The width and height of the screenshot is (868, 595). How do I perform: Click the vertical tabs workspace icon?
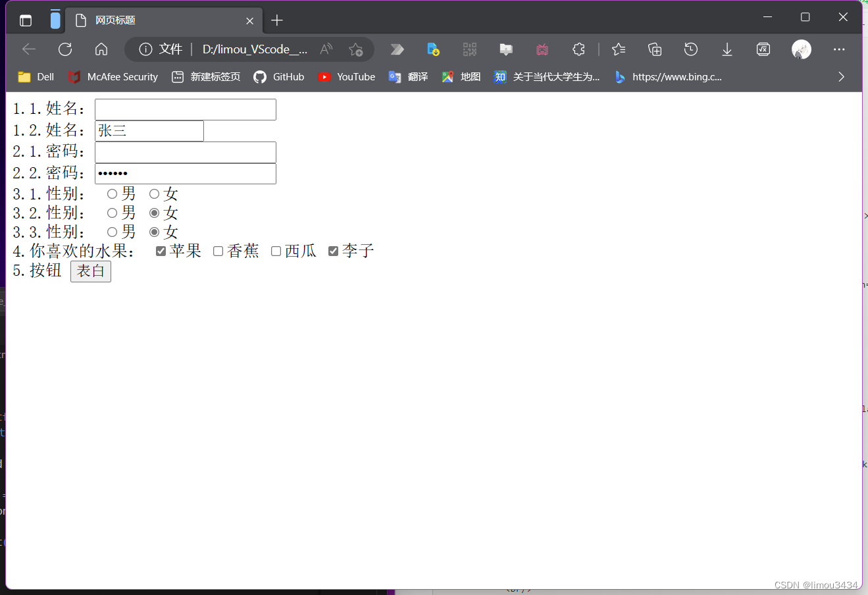tap(55, 20)
